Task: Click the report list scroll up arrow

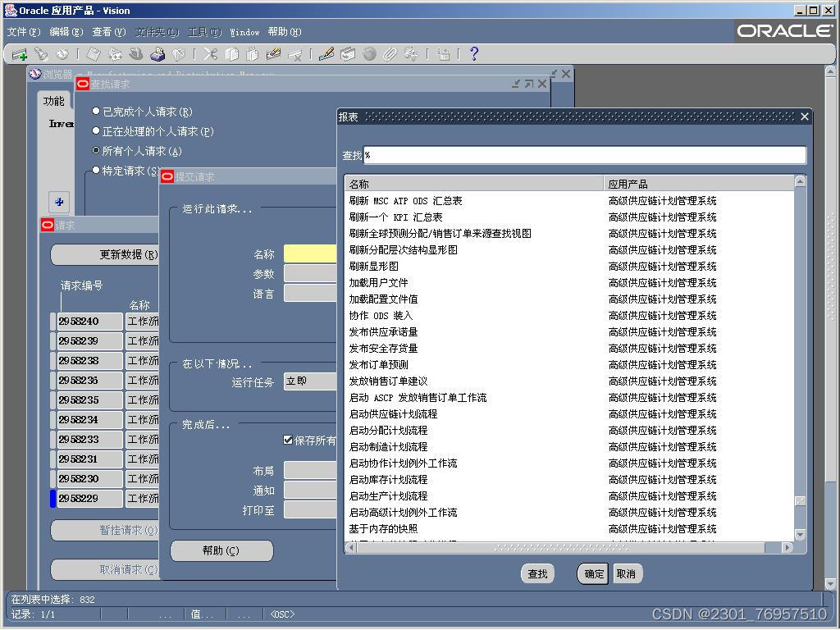Action: click(x=800, y=181)
